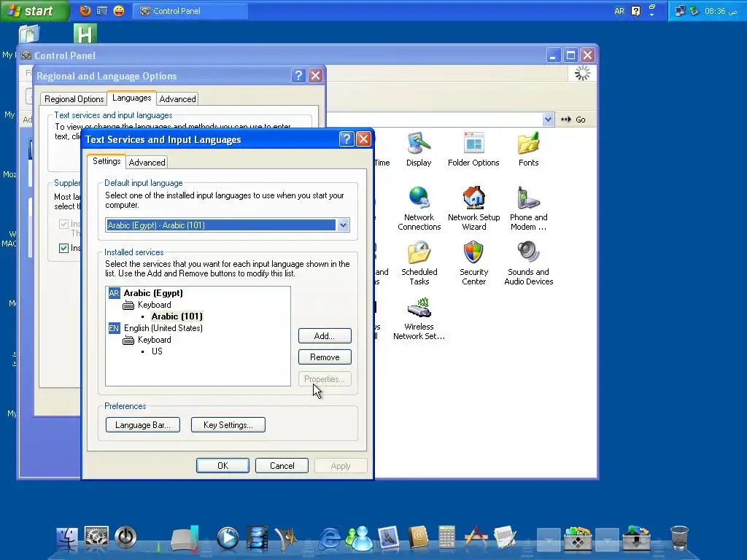
Task: Select Languages tab in Regional dialog
Action: point(131,98)
